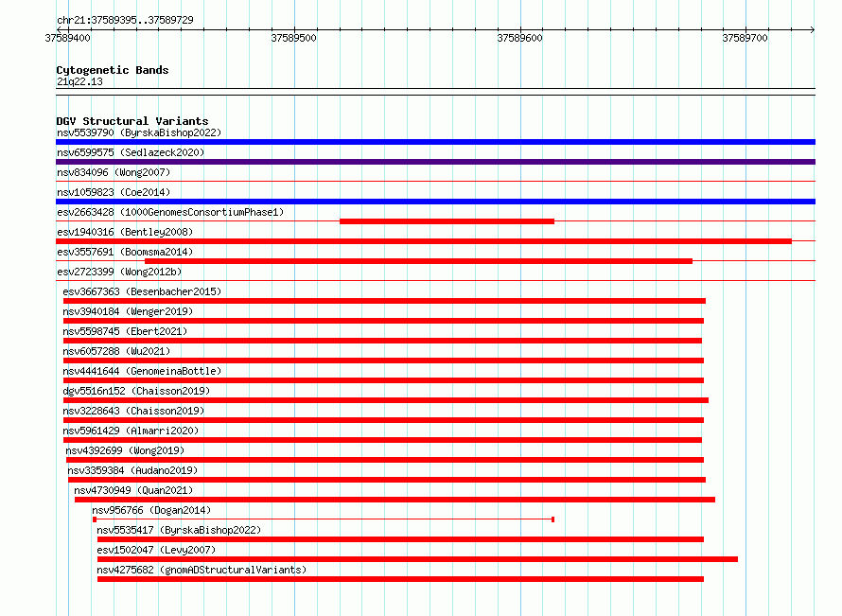Select nsv5961429 (Almarri2020) label
842x616 pixels.
[131, 431]
